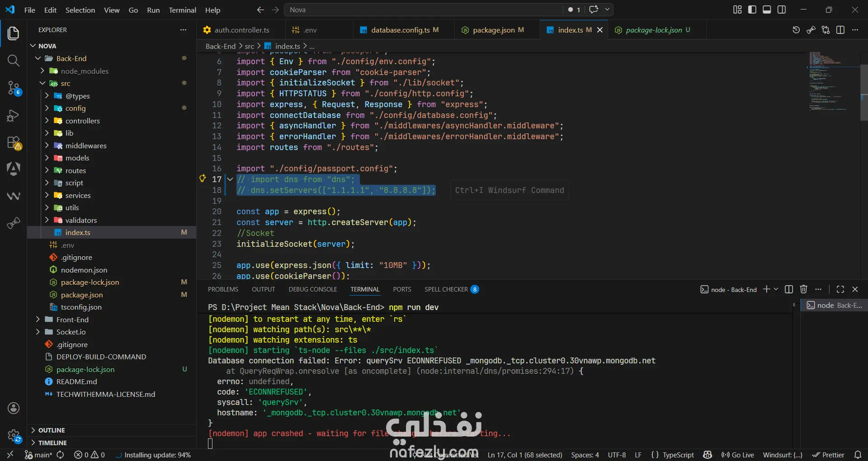Click the lightbulb code action on line 17
The width and height of the screenshot is (868, 461).
pyautogui.click(x=203, y=179)
